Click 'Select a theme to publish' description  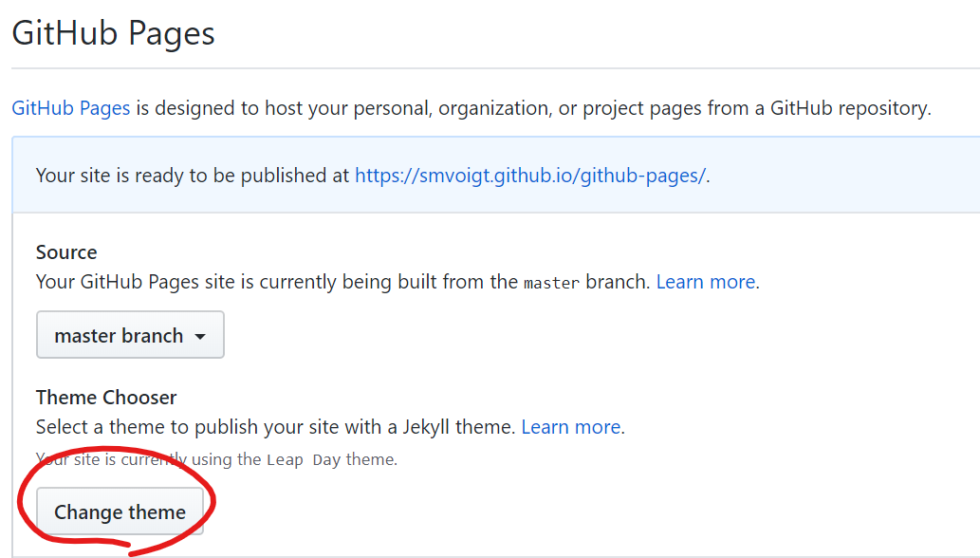tap(275, 427)
